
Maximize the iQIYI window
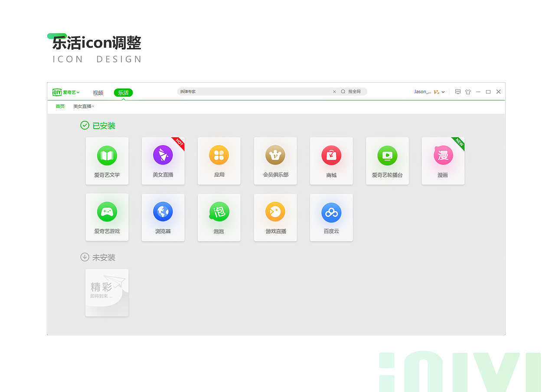coord(488,92)
